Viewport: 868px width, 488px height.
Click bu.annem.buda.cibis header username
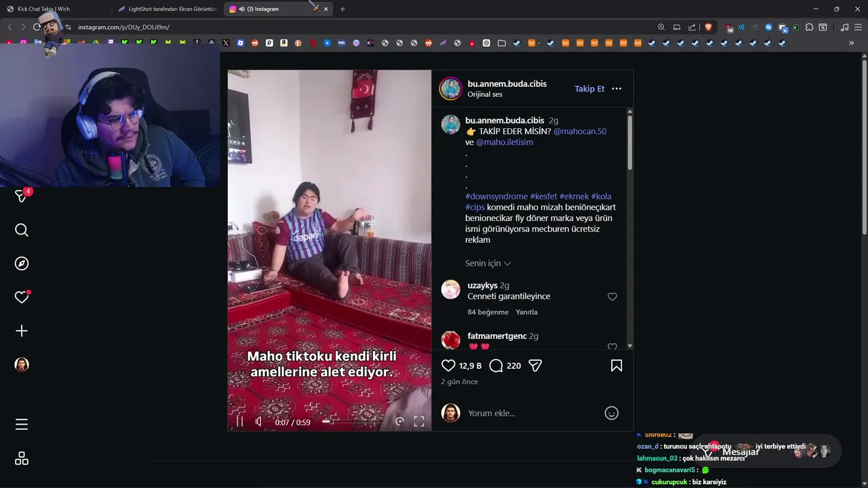[x=507, y=84]
